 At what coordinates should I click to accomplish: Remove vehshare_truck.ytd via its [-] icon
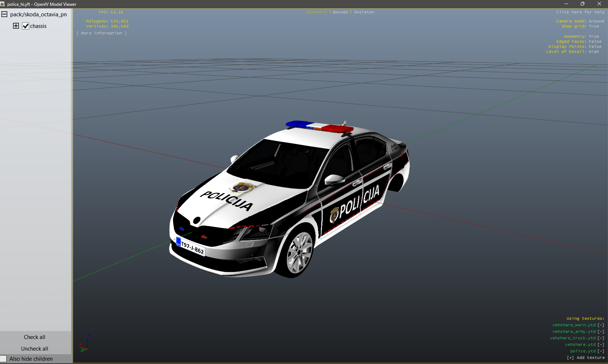(601, 338)
